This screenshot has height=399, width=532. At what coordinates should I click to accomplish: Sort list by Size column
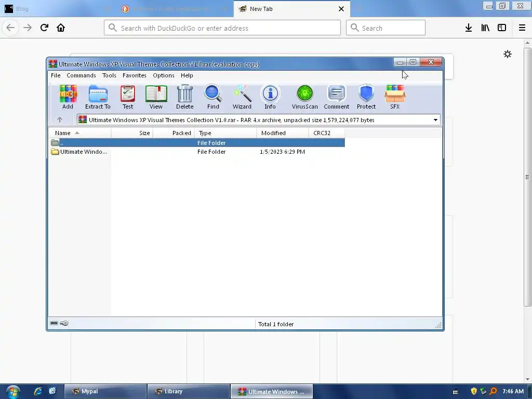(132, 133)
